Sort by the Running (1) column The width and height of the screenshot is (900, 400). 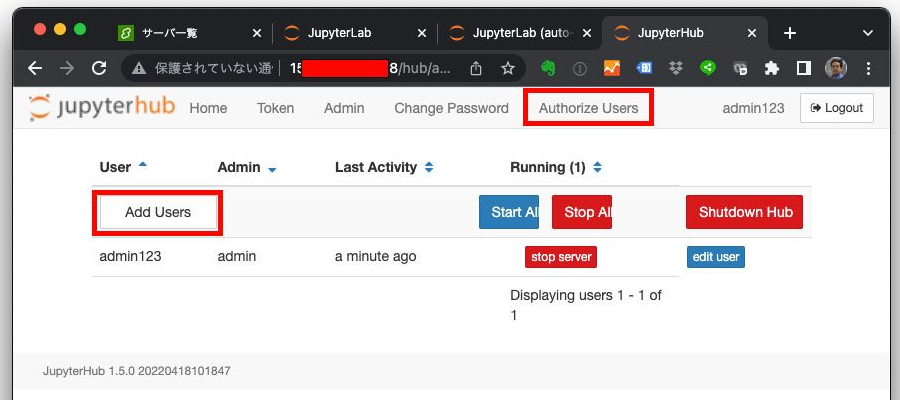tap(556, 168)
